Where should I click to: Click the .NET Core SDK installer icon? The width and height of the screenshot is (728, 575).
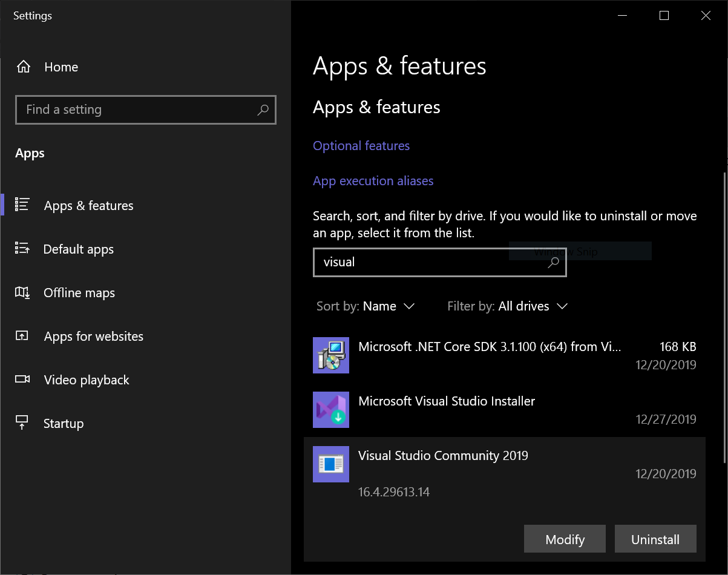click(x=331, y=355)
